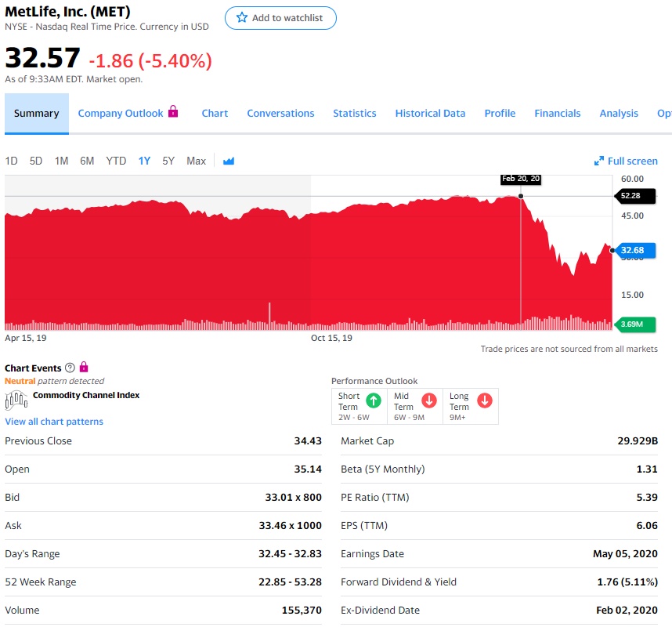
Task: Click the Earnings Date May 05, 2020
Action: [625, 553]
